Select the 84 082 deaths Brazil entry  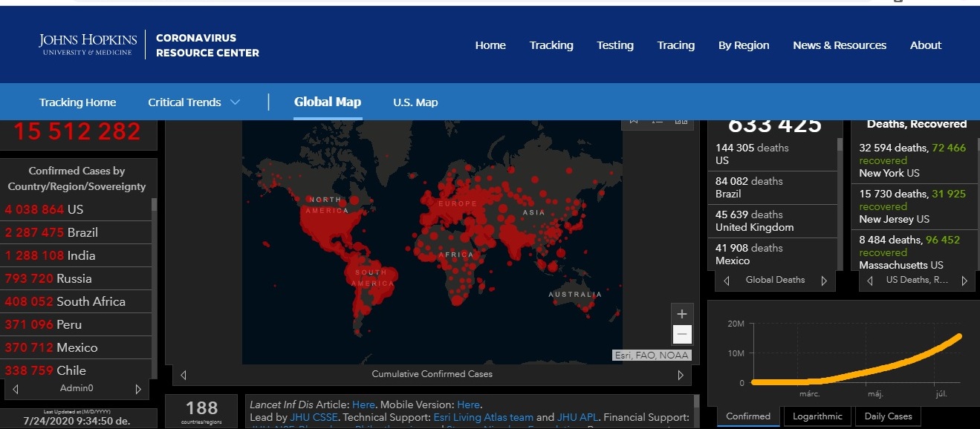click(773, 188)
